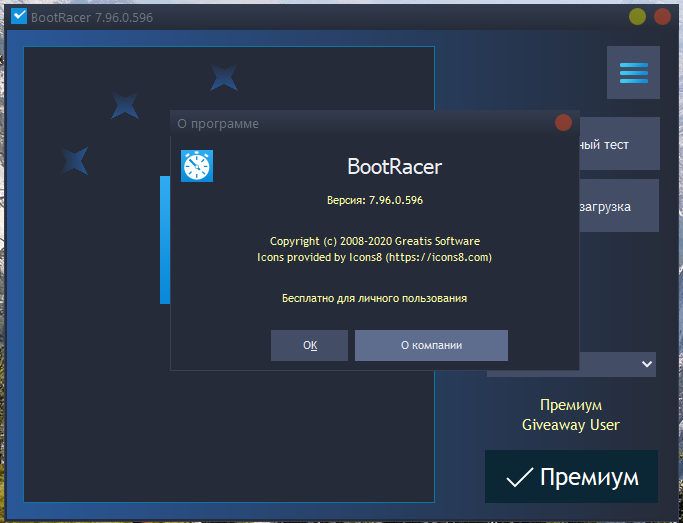Click the BootRacer heading in the About dialog
683x523 pixels.
[395, 166]
